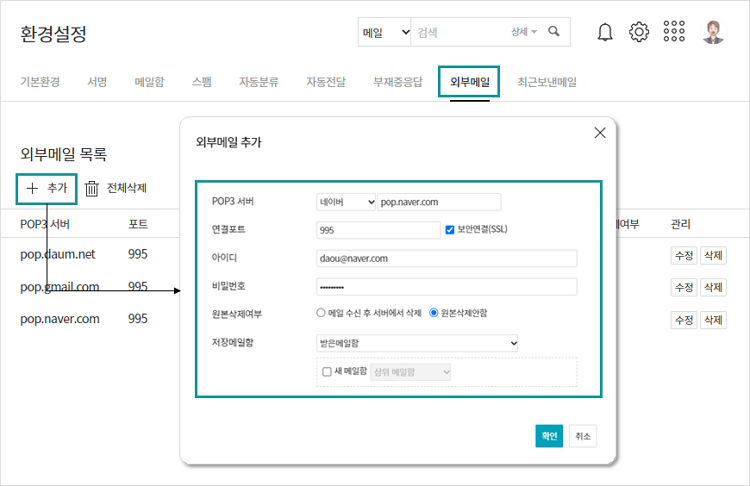This screenshot has height=486, width=750.
Task: Enable the 새 메일함 checkbox
Action: [326, 372]
